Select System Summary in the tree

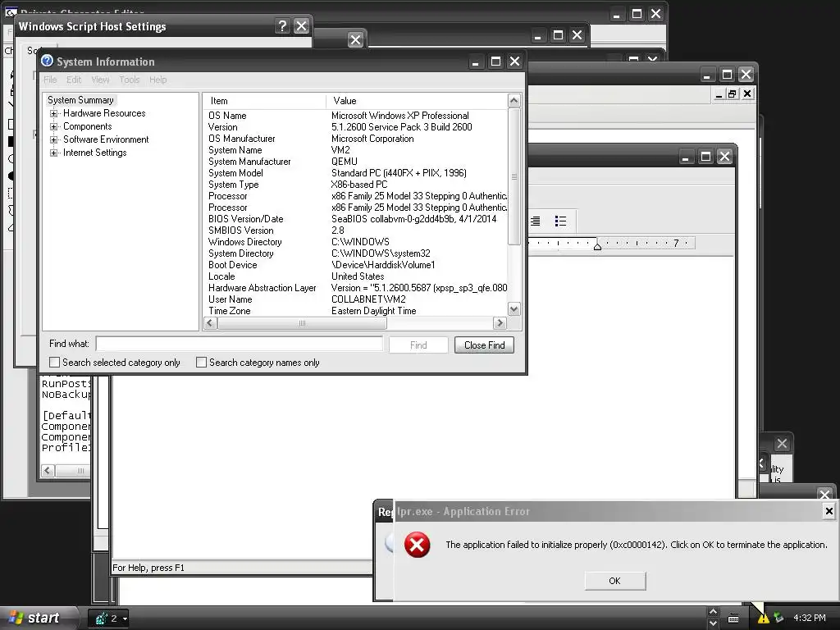pos(80,100)
